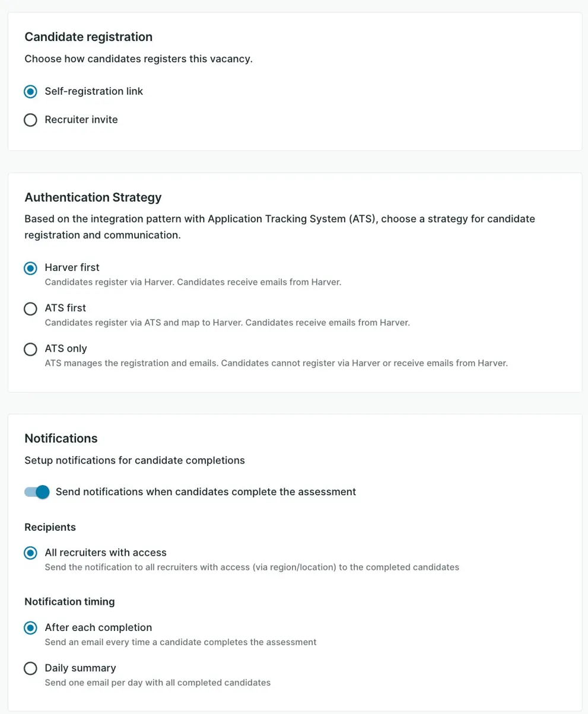Image resolution: width=588 pixels, height=714 pixels.
Task: Click the Notification timing subheading
Action: coord(69,601)
